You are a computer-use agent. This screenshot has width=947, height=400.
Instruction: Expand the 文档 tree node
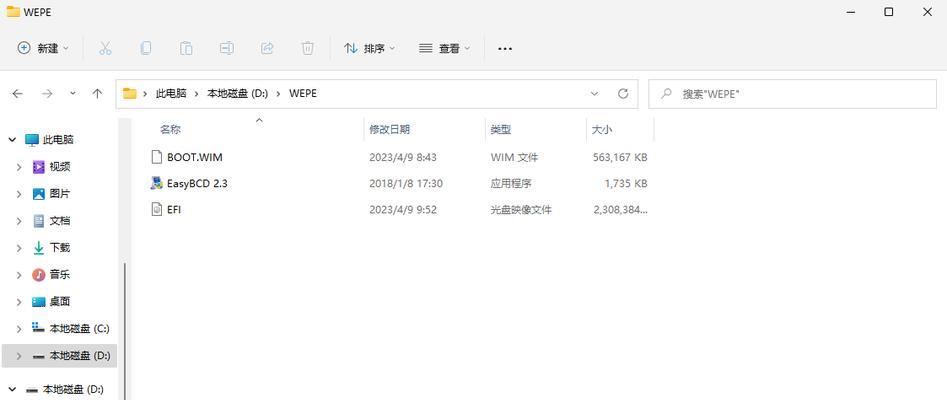(x=19, y=221)
